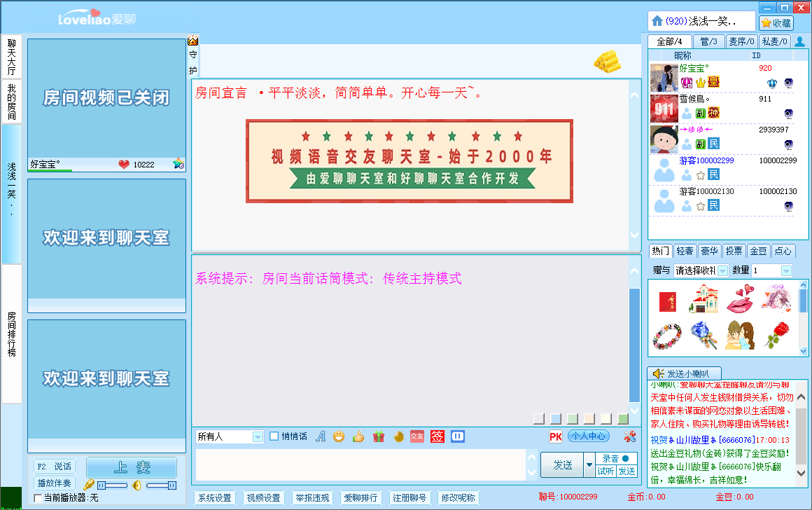Image resolution: width=812 pixels, height=510 pixels.
Task: Open 视频设置 video settings
Action: coord(264,498)
